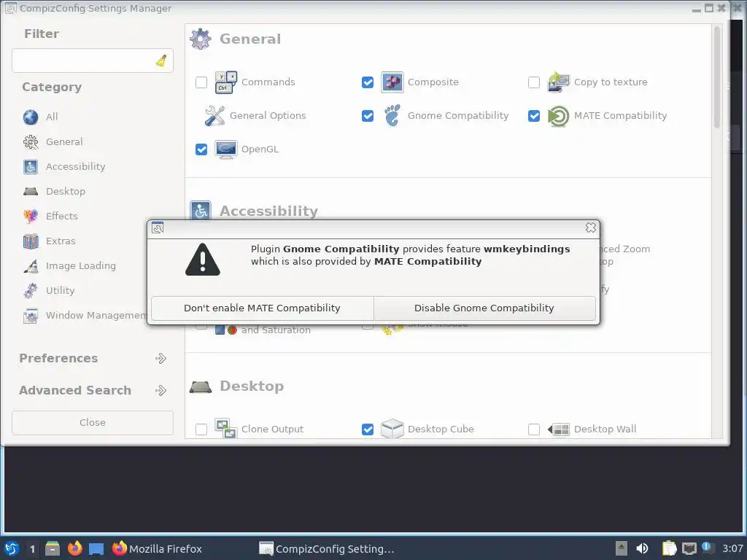The height and width of the screenshot is (560, 747).
Task: Click the General Options label
Action: coord(268,116)
